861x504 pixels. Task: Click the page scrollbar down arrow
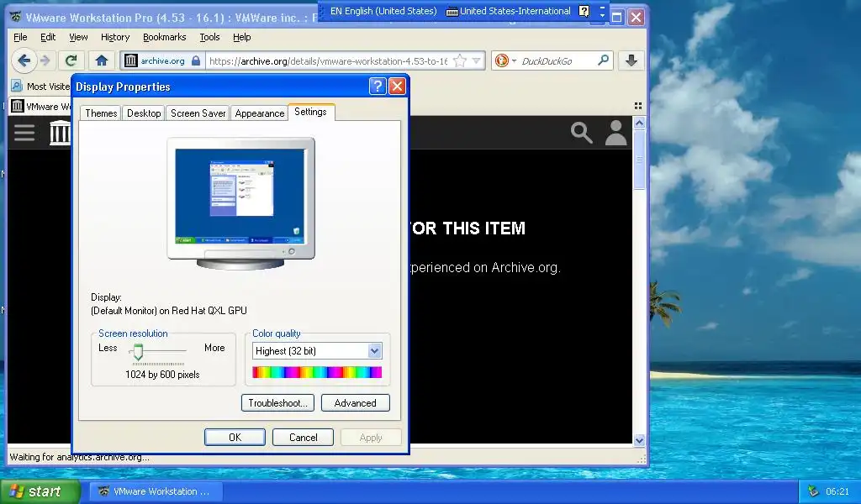639,440
